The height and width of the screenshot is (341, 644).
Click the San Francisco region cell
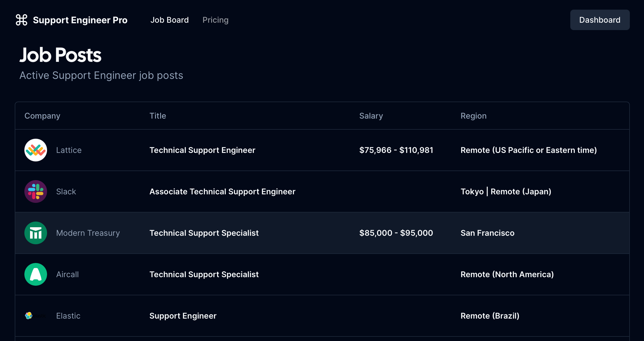pos(488,233)
